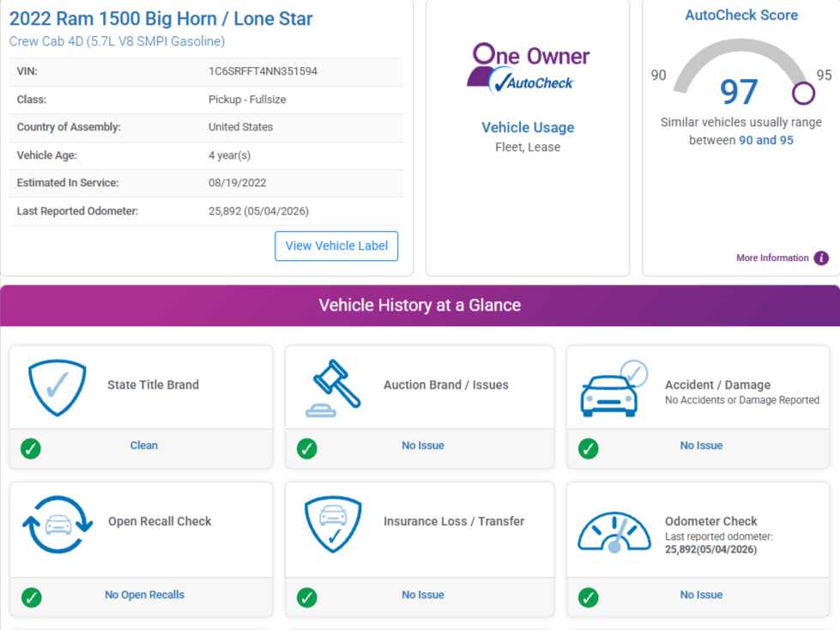Click the United States assembly value
Image resolution: width=840 pixels, height=630 pixels.
240,127
